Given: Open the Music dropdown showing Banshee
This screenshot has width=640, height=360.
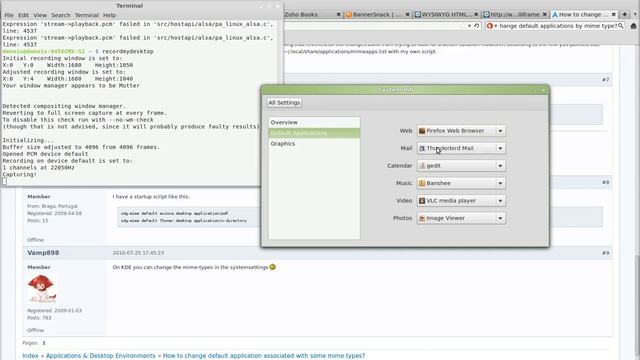Looking at the screenshot, I should (461, 183).
